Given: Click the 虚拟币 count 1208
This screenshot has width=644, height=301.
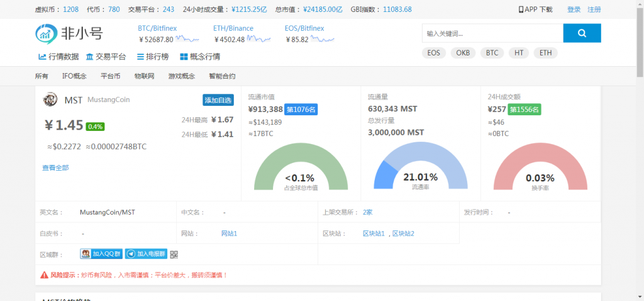Looking at the screenshot, I should [x=70, y=9].
